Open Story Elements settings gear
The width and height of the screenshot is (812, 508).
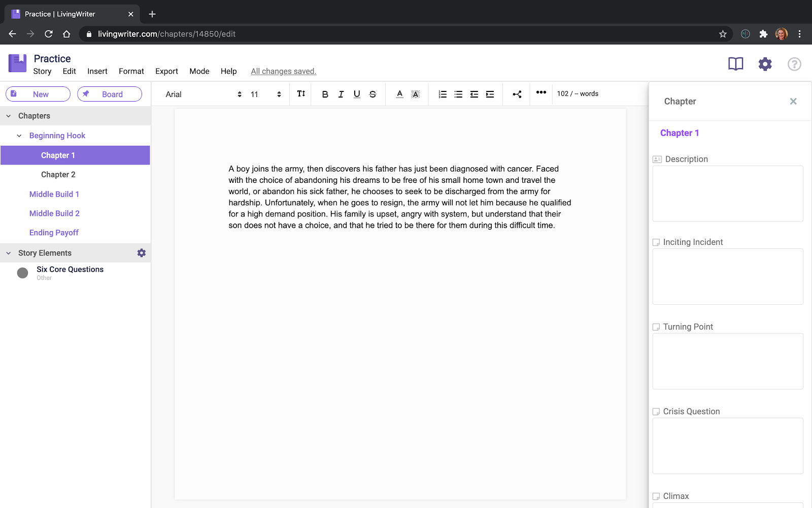[x=142, y=253]
